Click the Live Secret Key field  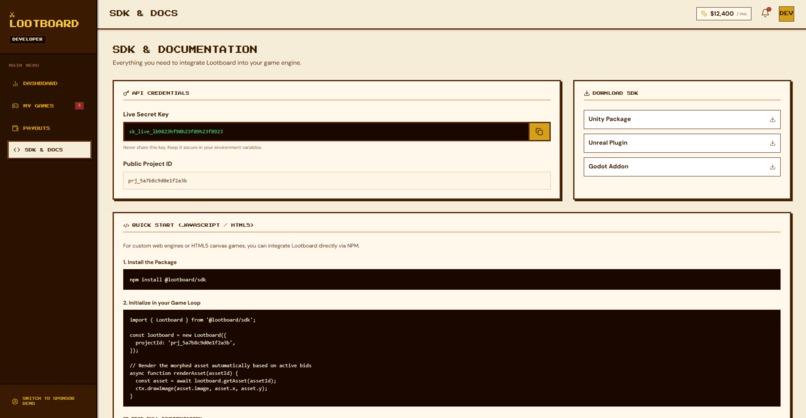[326, 132]
